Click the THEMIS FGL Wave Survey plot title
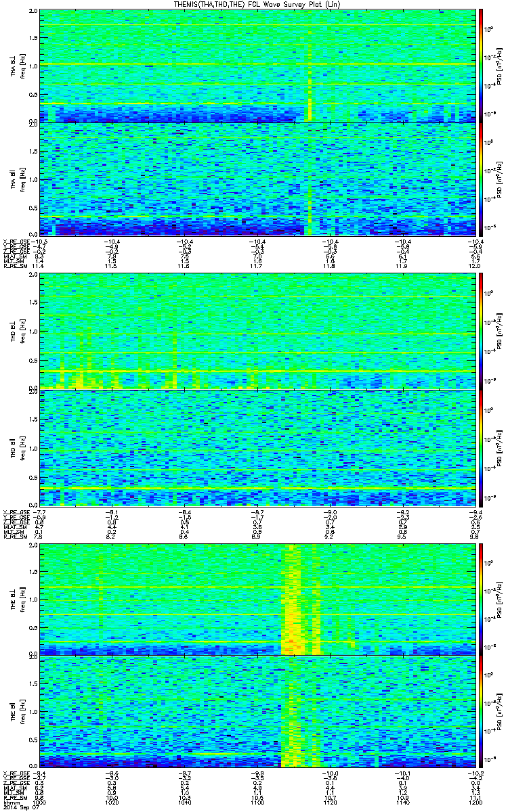 (x=255, y=5)
